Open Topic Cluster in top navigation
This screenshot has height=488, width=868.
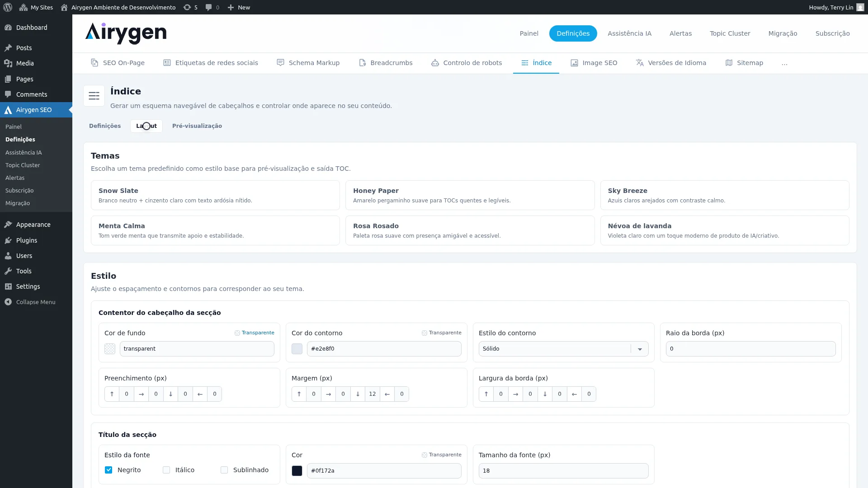pos(730,33)
